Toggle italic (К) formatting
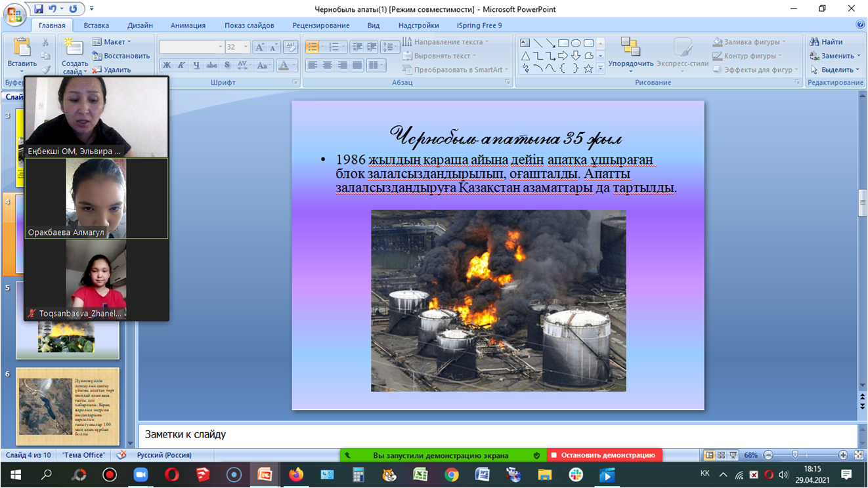This screenshot has height=488, width=868. click(x=181, y=65)
